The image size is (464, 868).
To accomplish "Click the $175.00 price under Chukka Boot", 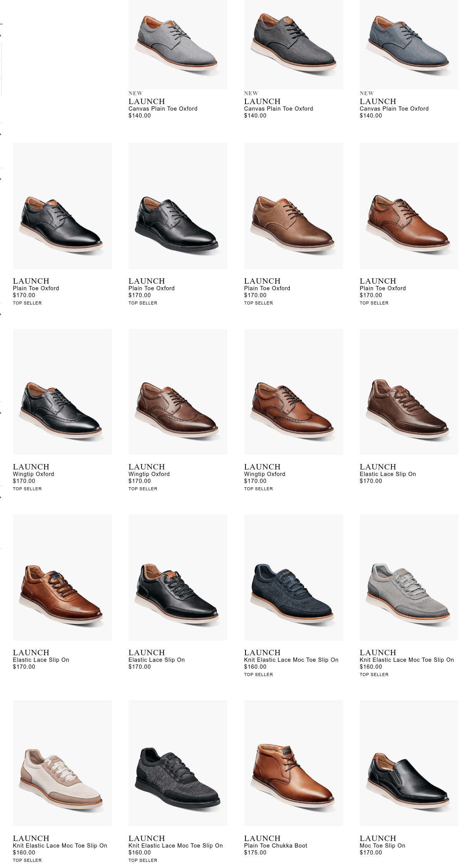I will [255, 853].
